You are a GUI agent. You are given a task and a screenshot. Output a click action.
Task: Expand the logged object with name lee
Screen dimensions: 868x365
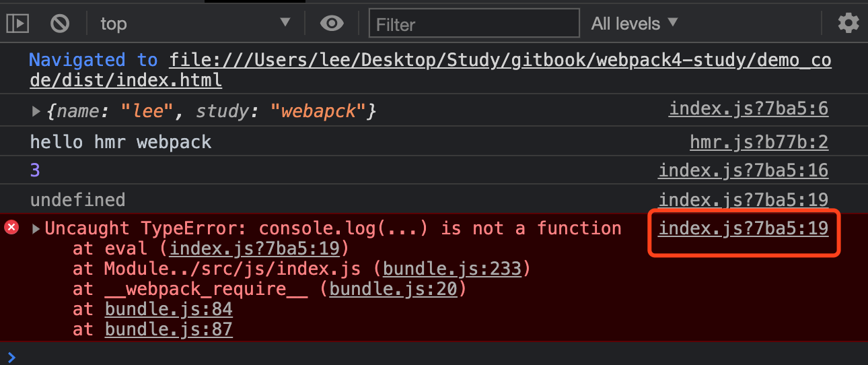click(x=36, y=111)
